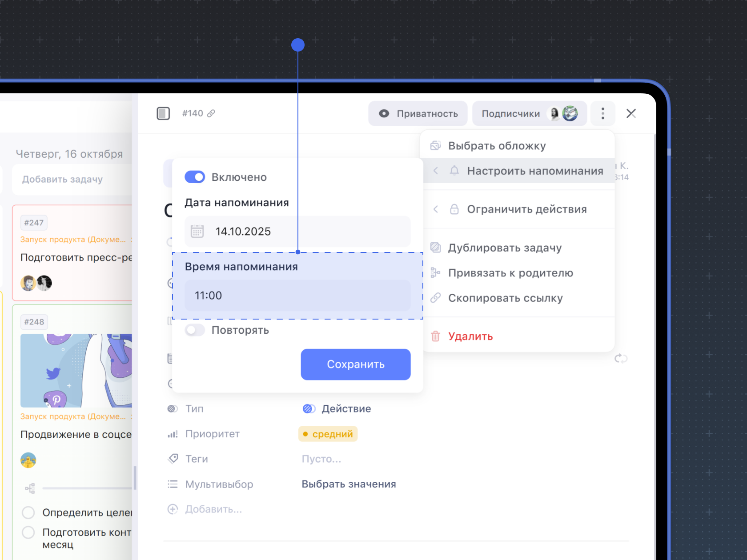
Task: Choose Привязать к родителю menu item
Action: (510, 273)
